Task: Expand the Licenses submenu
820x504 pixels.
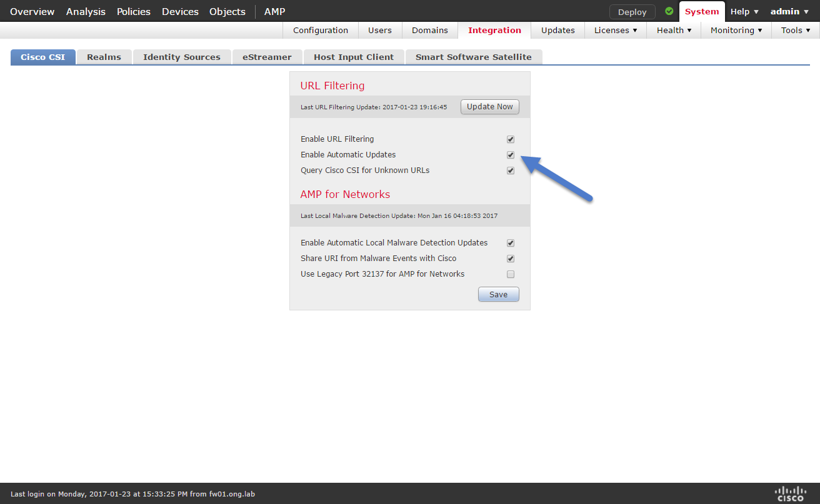Action: pos(616,30)
